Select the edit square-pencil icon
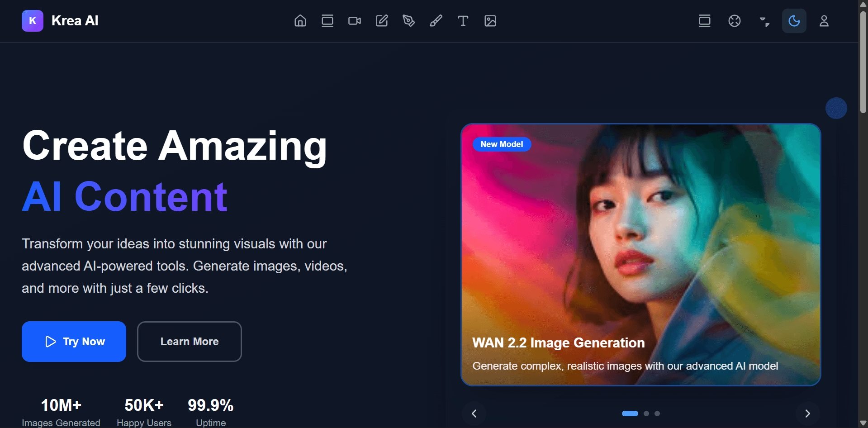This screenshot has width=868, height=428. tap(382, 21)
